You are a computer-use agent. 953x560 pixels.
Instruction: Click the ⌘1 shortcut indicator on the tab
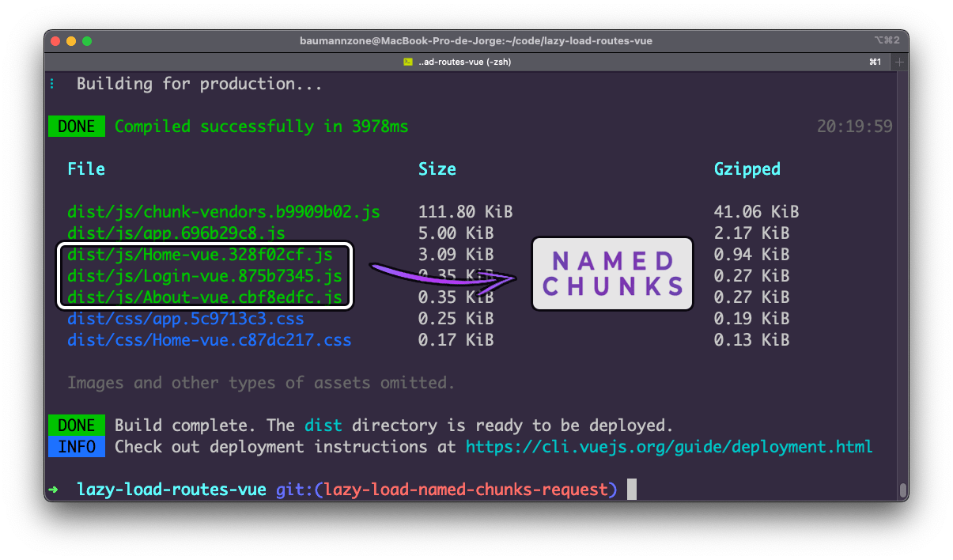click(873, 62)
